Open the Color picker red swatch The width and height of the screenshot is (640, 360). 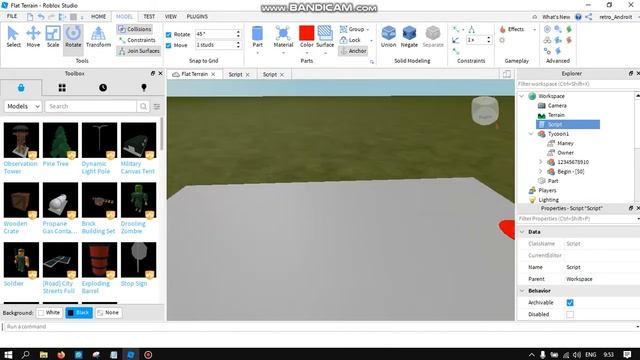pos(307,33)
